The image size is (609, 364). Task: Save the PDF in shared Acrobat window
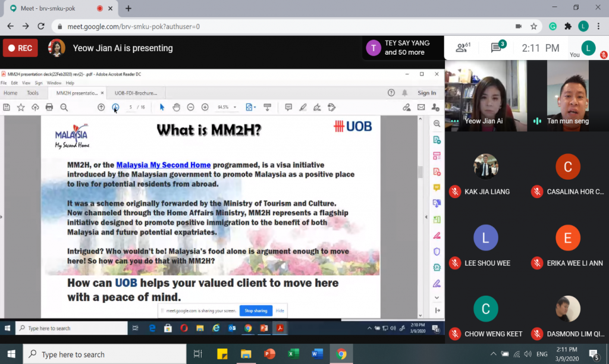[x=7, y=107]
